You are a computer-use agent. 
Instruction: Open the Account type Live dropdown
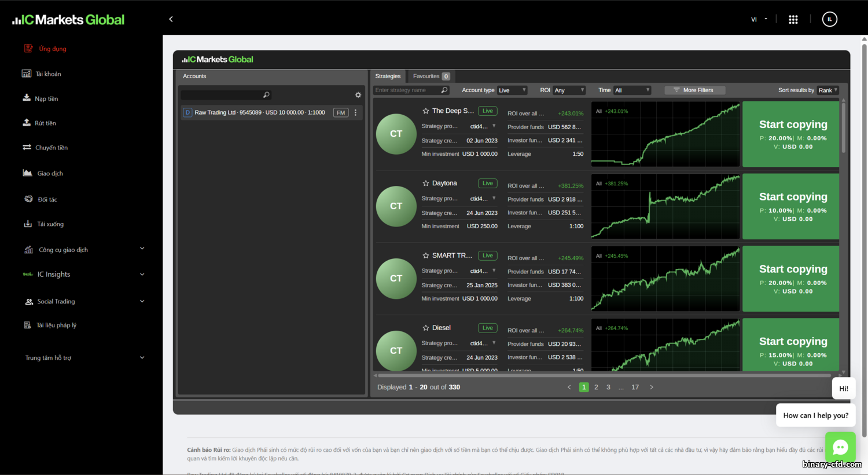point(512,90)
